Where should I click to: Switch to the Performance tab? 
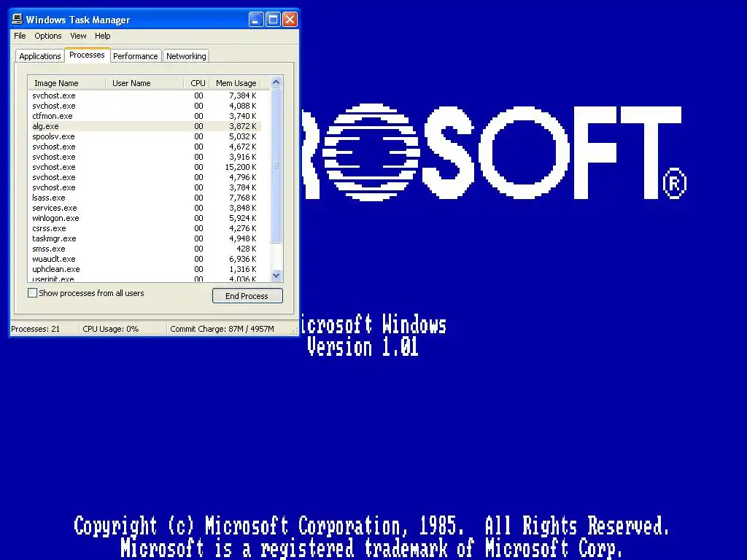[135, 56]
